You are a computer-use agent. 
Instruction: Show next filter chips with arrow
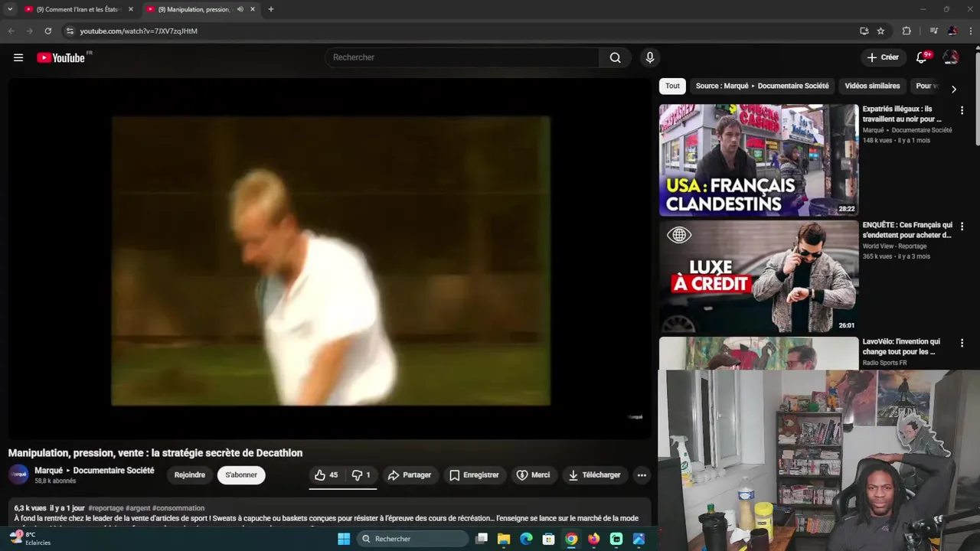[953, 89]
